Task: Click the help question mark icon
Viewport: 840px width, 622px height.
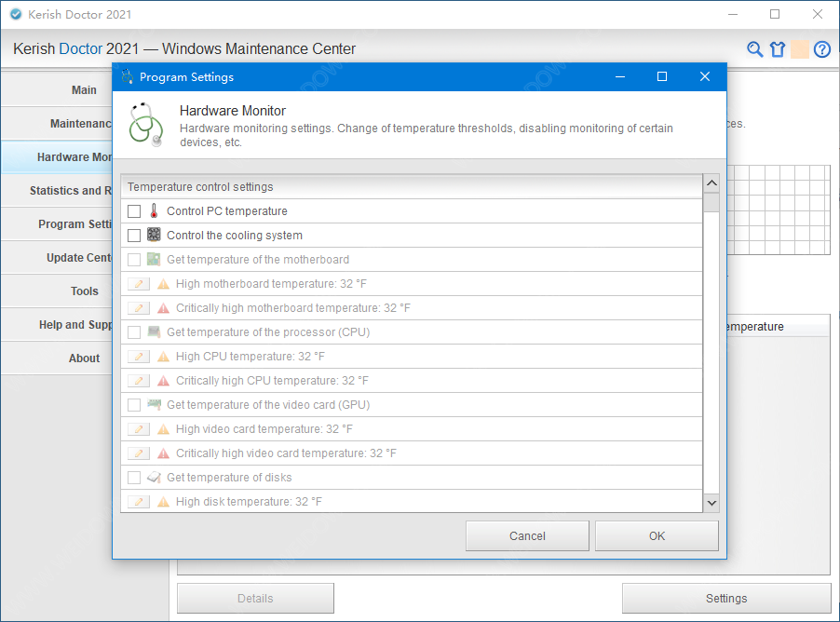Action: (821, 49)
